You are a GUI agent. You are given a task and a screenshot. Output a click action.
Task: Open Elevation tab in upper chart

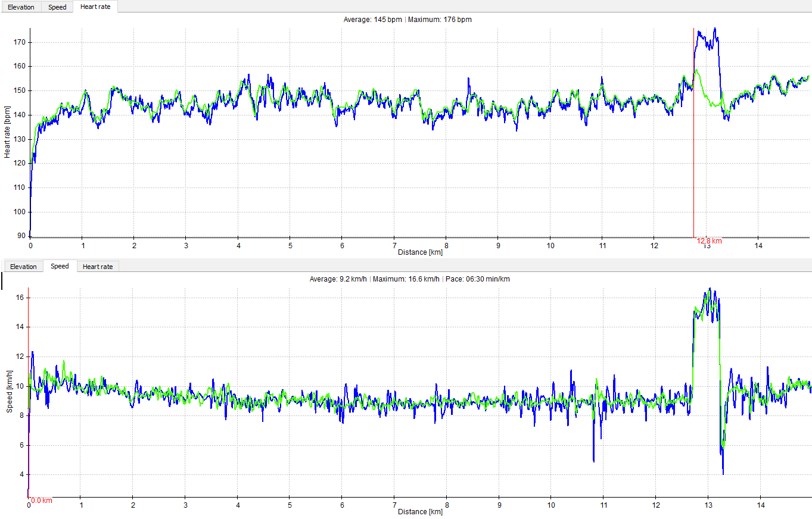click(21, 7)
